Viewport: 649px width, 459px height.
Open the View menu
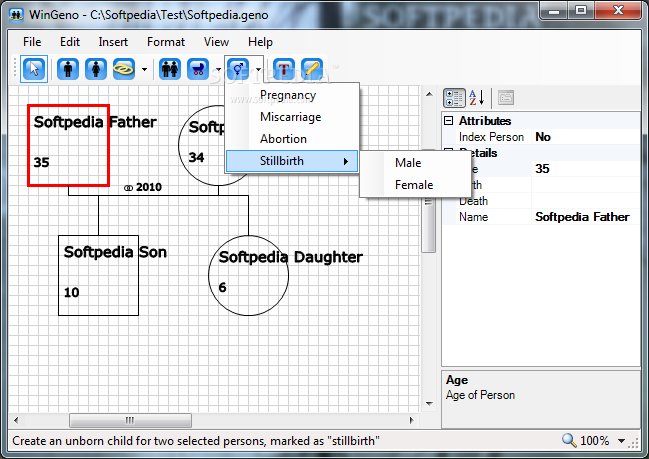(216, 42)
